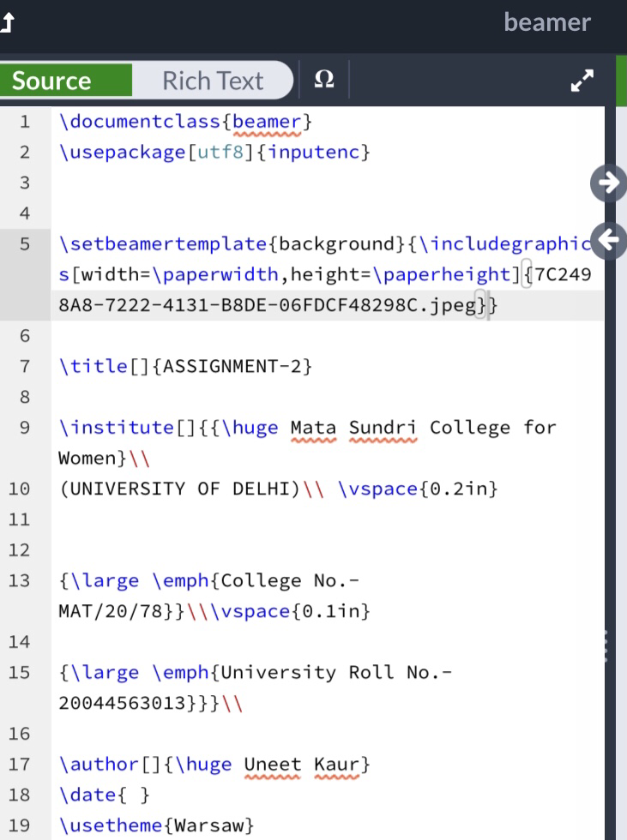Click the \title command on line 7
The image size is (627, 840).
click(x=93, y=366)
